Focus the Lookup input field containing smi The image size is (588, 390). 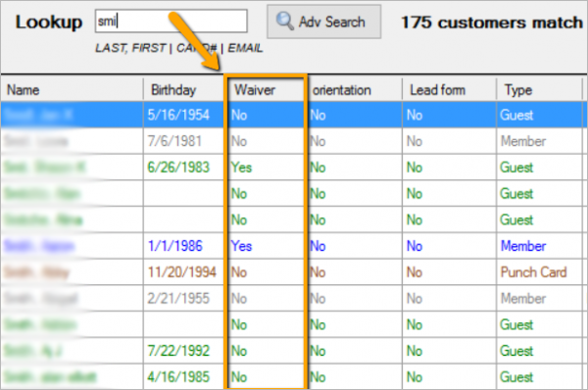tap(171, 21)
